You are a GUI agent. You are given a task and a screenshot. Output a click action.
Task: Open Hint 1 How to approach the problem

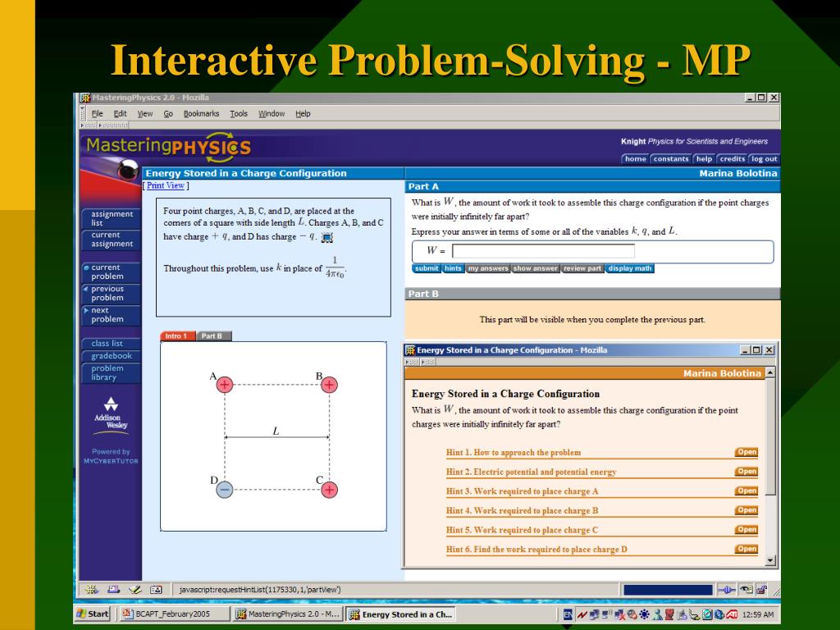(746, 452)
